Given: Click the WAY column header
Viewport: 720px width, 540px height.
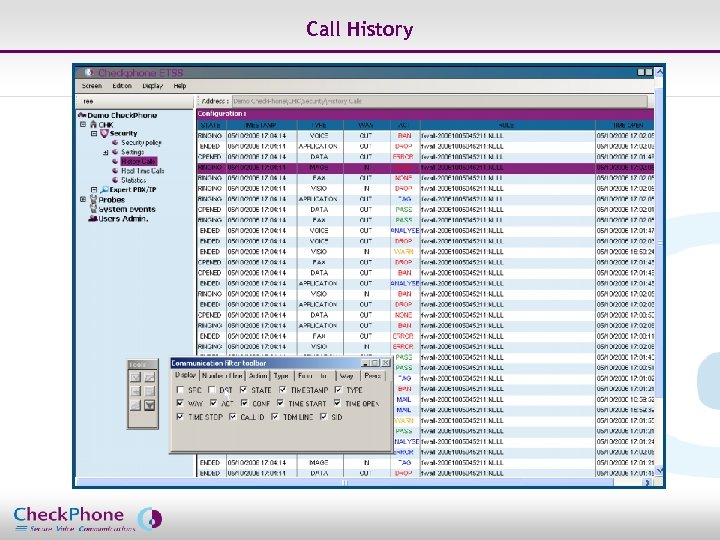Looking at the screenshot, I should (366, 125).
